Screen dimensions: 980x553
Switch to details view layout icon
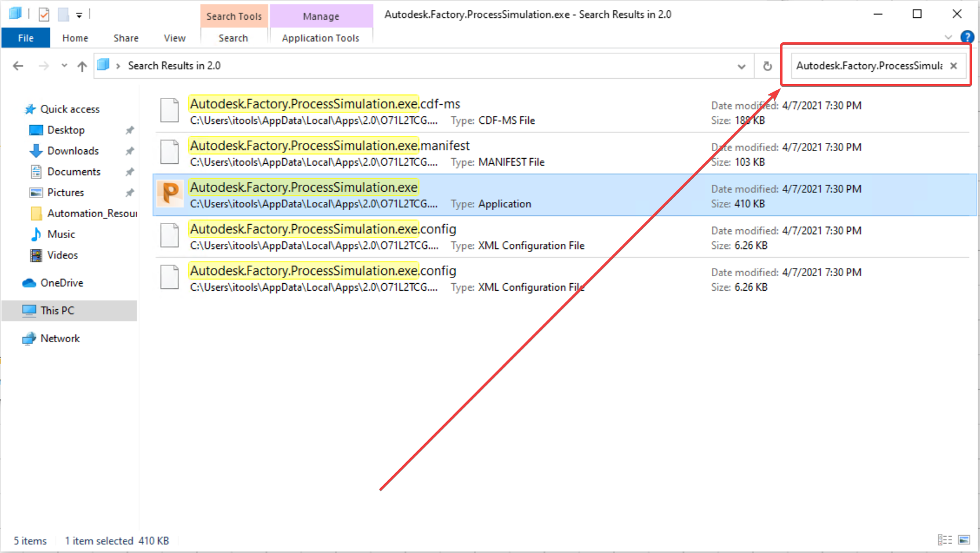945,540
